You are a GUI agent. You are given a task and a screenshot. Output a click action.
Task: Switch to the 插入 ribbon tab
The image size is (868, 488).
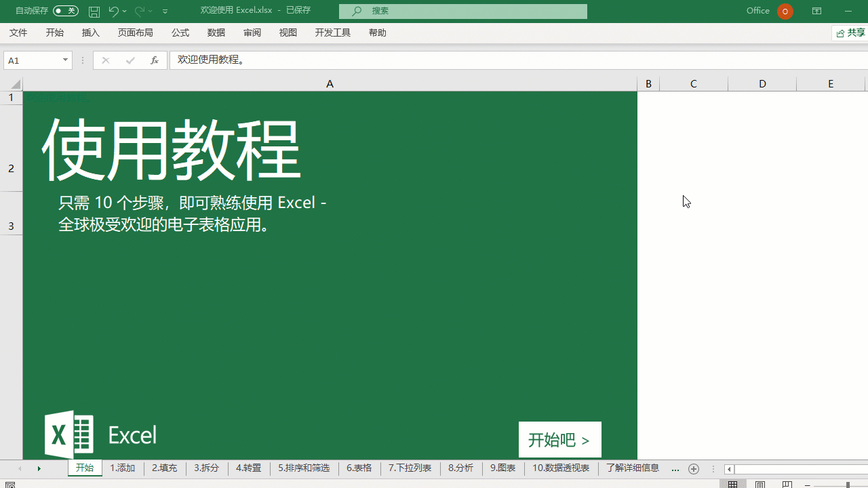click(x=91, y=33)
